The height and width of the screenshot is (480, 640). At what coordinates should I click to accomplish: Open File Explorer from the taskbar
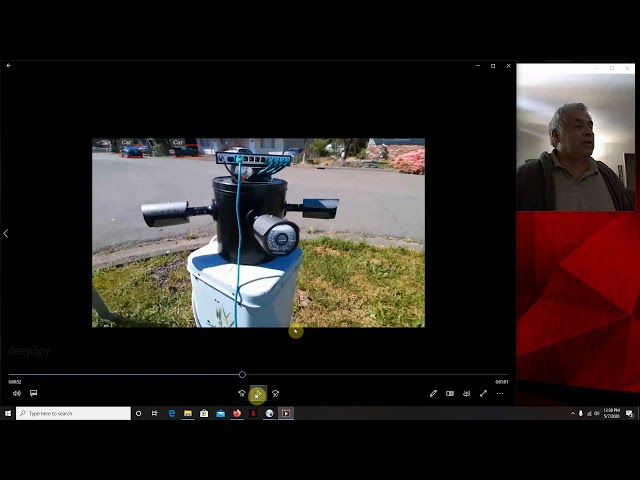pos(188,413)
